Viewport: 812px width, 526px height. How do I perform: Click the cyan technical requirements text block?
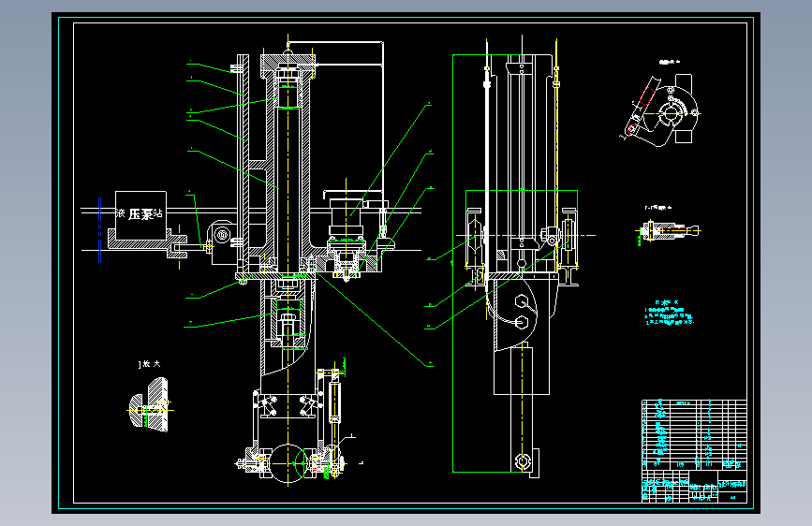669,314
